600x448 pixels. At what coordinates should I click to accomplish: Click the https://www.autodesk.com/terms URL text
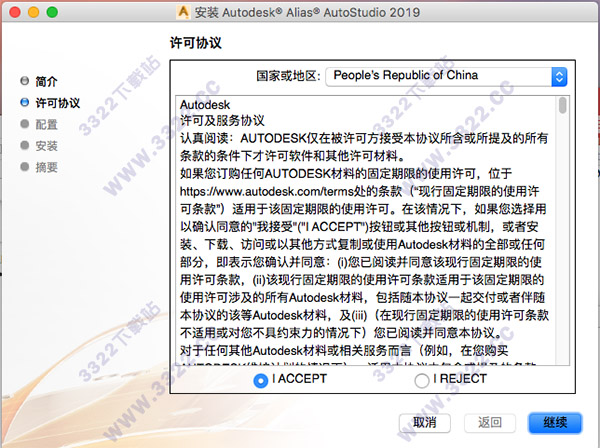(267, 191)
